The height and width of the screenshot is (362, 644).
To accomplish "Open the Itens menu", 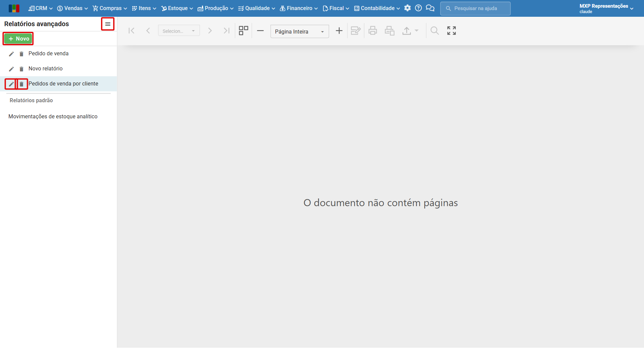I will pos(144,8).
